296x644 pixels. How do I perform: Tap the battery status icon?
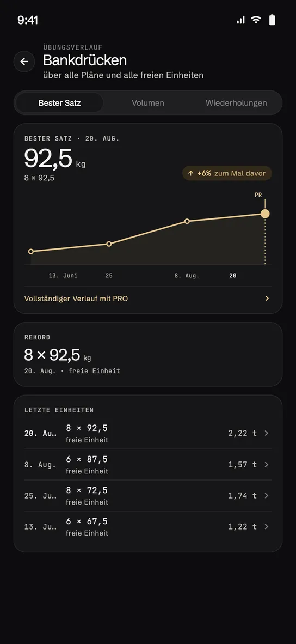tap(272, 20)
